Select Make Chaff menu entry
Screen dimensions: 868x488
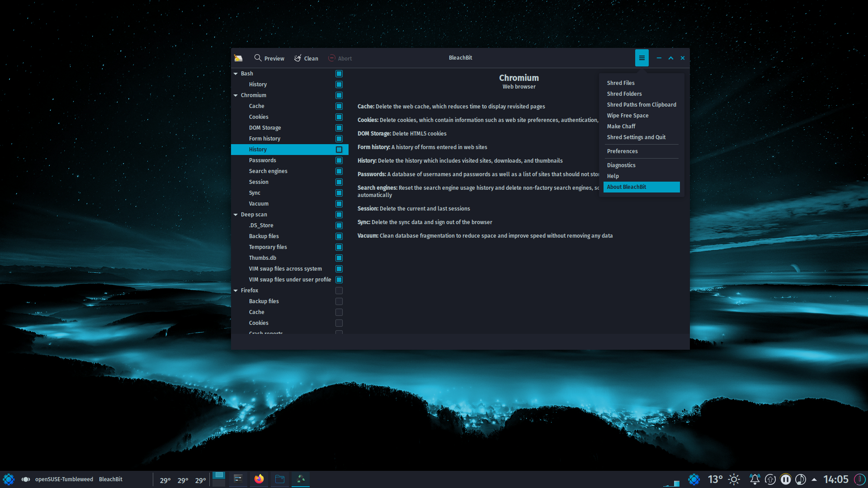click(642, 127)
